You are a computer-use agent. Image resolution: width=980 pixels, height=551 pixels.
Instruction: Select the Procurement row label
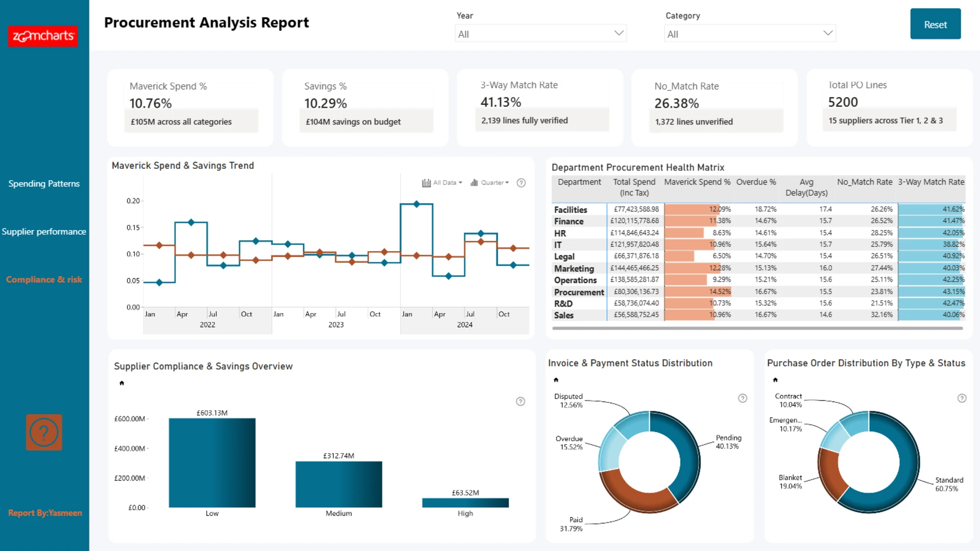tap(579, 292)
